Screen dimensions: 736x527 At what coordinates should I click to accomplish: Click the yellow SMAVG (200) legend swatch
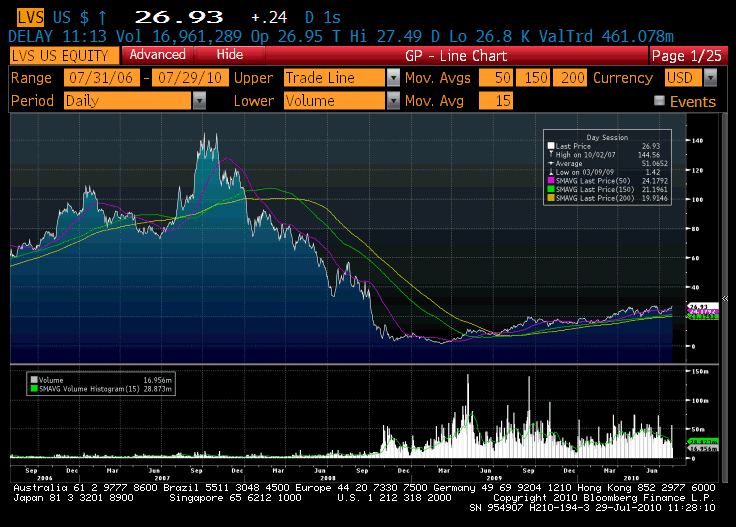coord(551,198)
